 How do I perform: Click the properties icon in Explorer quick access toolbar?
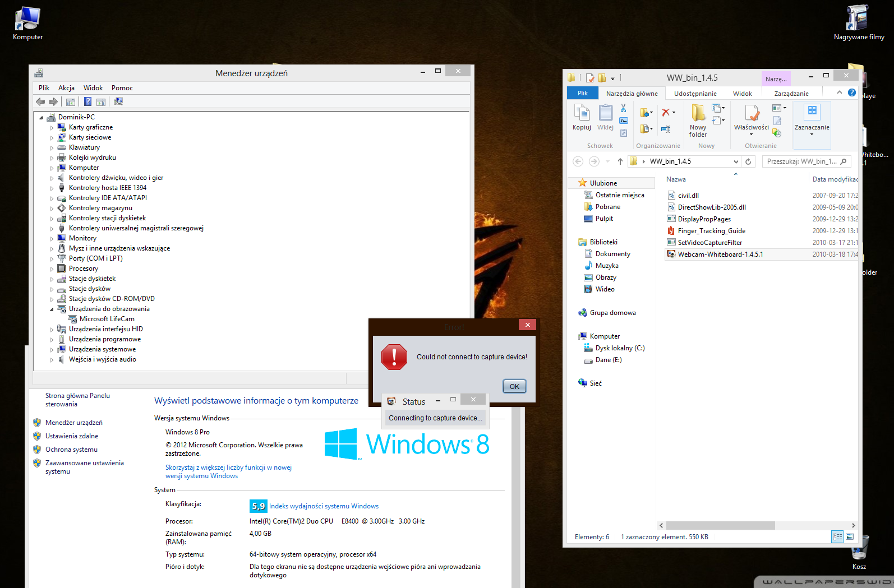(x=590, y=78)
